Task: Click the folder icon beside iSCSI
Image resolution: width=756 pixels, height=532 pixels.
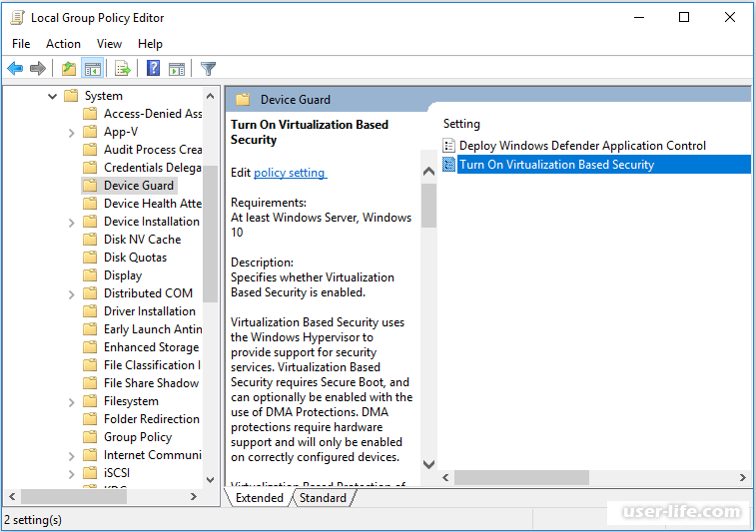Action: pyautogui.click(x=90, y=473)
